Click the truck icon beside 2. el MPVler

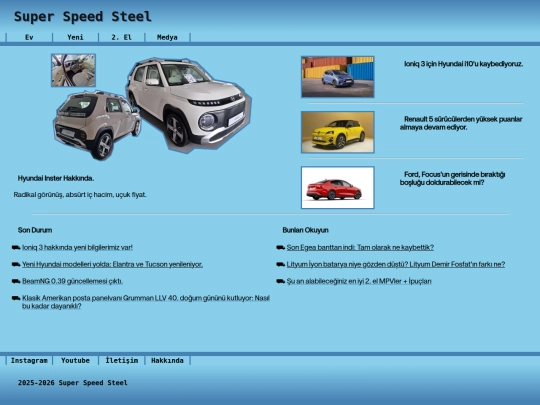[280, 281]
